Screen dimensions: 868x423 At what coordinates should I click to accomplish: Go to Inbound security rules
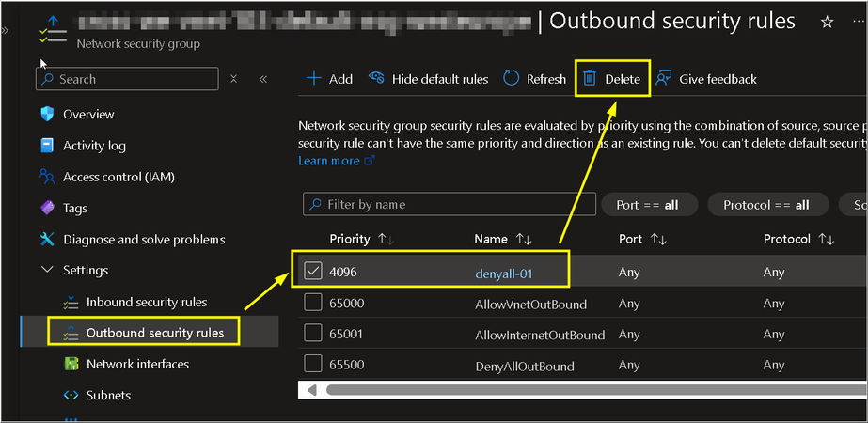click(147, 303)
